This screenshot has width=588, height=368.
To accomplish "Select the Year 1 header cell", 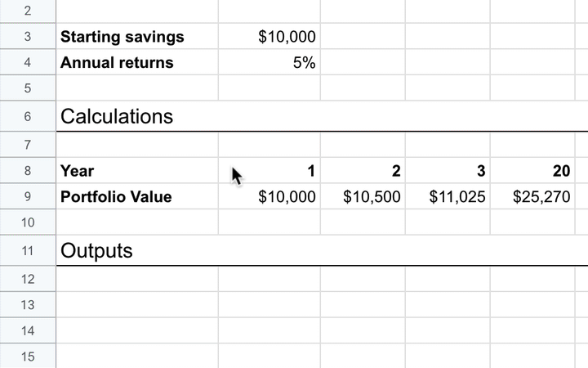I will coord(269,171).
